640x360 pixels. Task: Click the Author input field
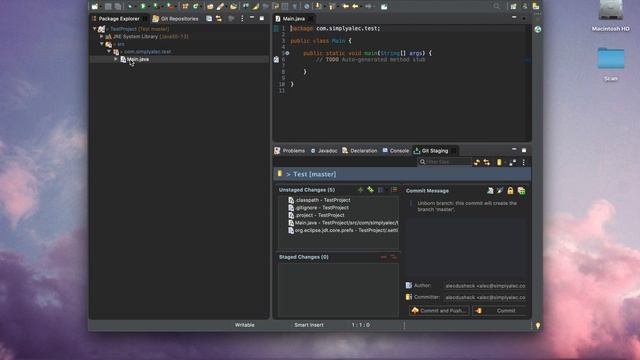coord(485,286)
